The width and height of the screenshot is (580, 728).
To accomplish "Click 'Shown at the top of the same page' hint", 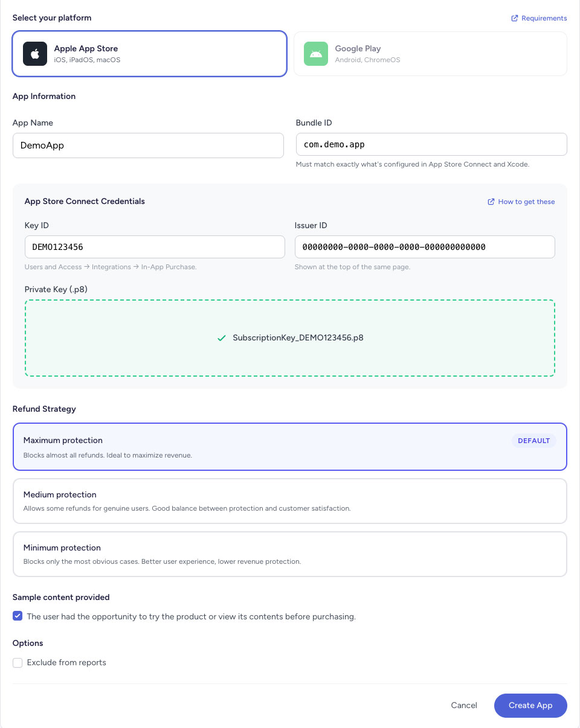I will 352,267.
